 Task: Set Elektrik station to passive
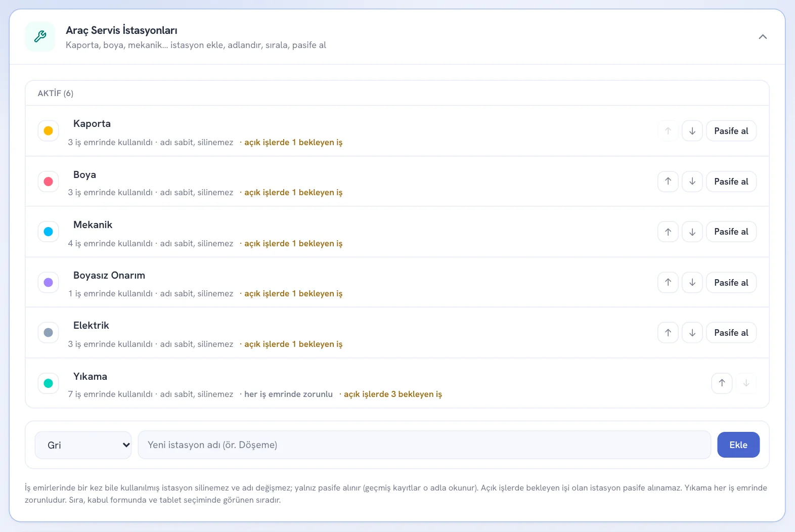click(731, 333)
